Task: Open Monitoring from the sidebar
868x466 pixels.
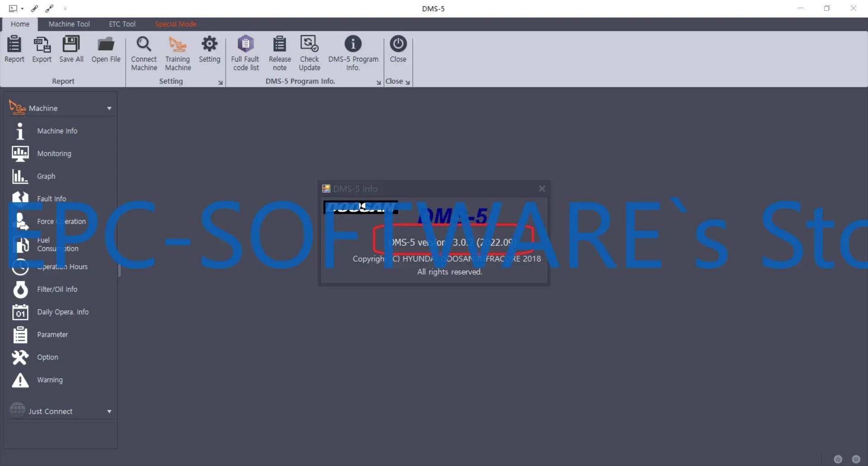Action: tap(54, 153)
